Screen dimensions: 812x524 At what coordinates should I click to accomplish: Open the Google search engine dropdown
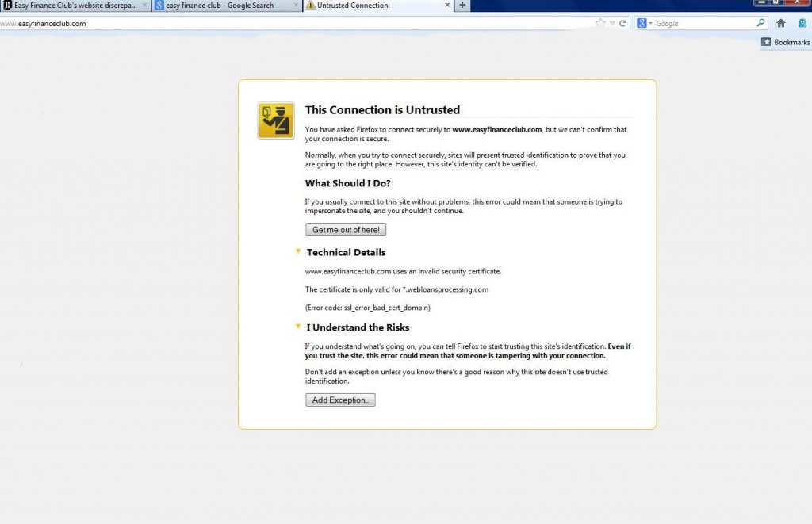(645, 24)
